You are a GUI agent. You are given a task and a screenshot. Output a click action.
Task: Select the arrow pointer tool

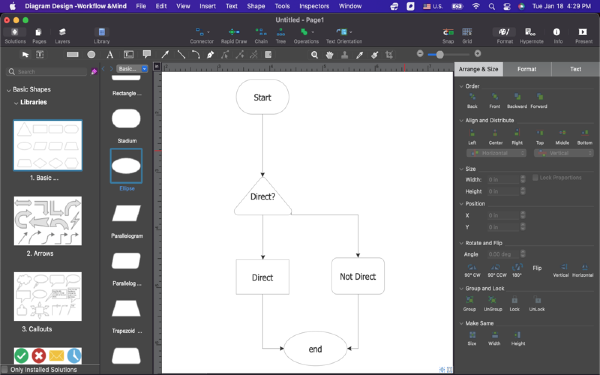tap(25, 55)
